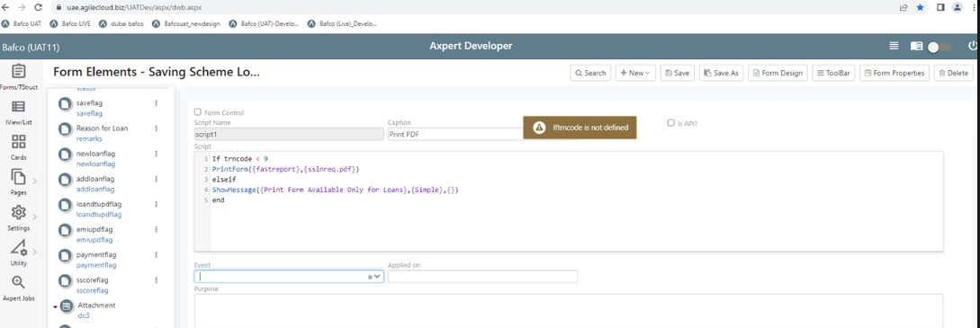Collapse the Attachment dc3 node
This screenshot has width=980, height=328.
click(x=55, y=306)
